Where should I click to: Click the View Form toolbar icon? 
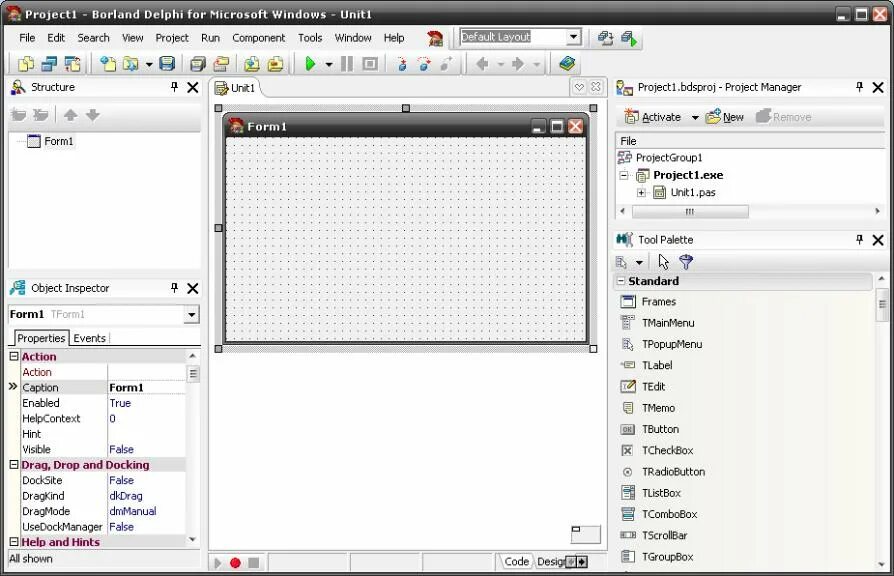(x=49, y=64)
